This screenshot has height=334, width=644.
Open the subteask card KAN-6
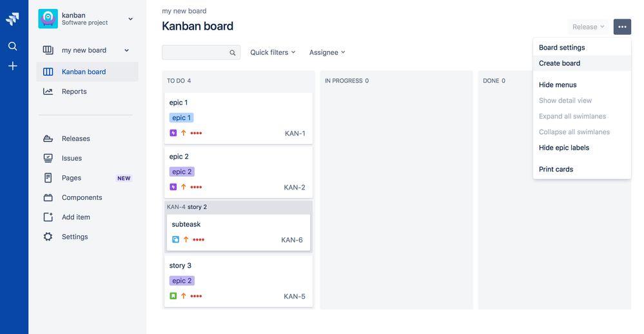tap(239, 231)
